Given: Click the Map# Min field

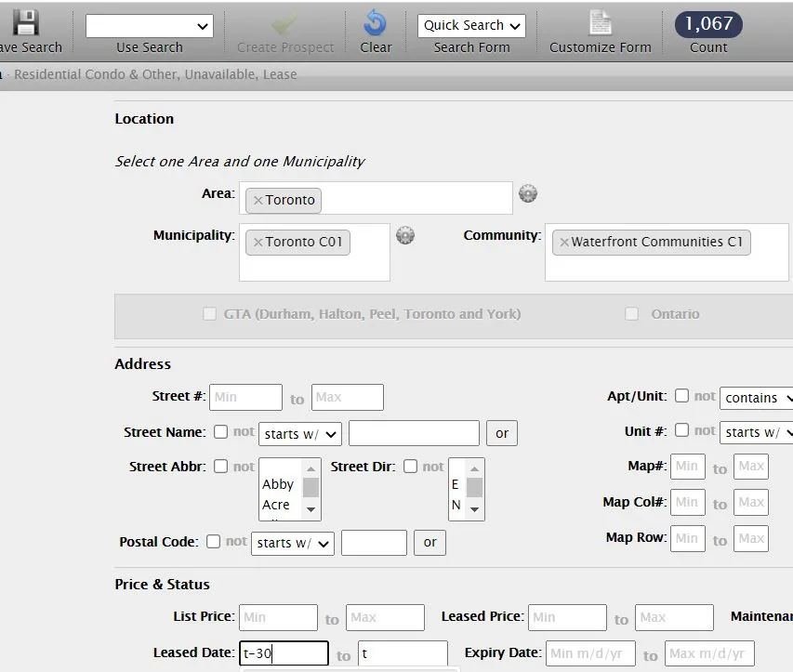Looking at the screenshot, I should pos(688,467).
